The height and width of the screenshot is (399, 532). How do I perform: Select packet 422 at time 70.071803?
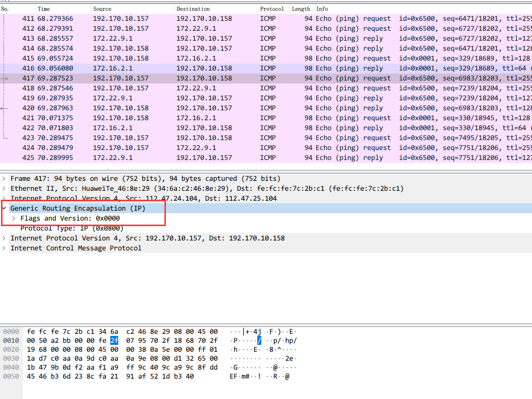pyautogui.click(x=266, y=128)
